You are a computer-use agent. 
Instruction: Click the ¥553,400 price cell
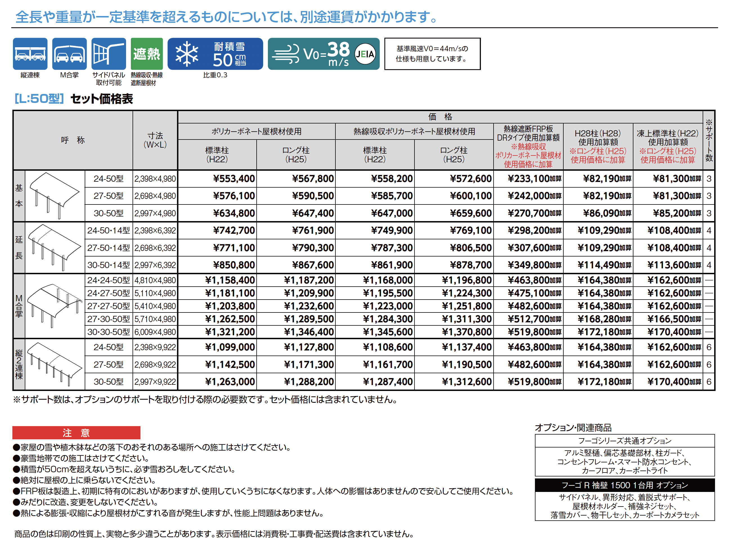[x=234, y=179]
